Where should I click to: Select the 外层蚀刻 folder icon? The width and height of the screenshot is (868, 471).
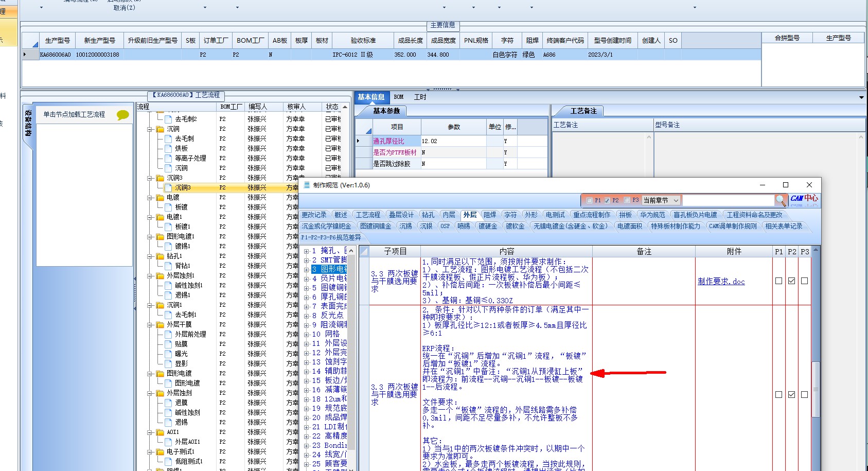tap(160, 393)
